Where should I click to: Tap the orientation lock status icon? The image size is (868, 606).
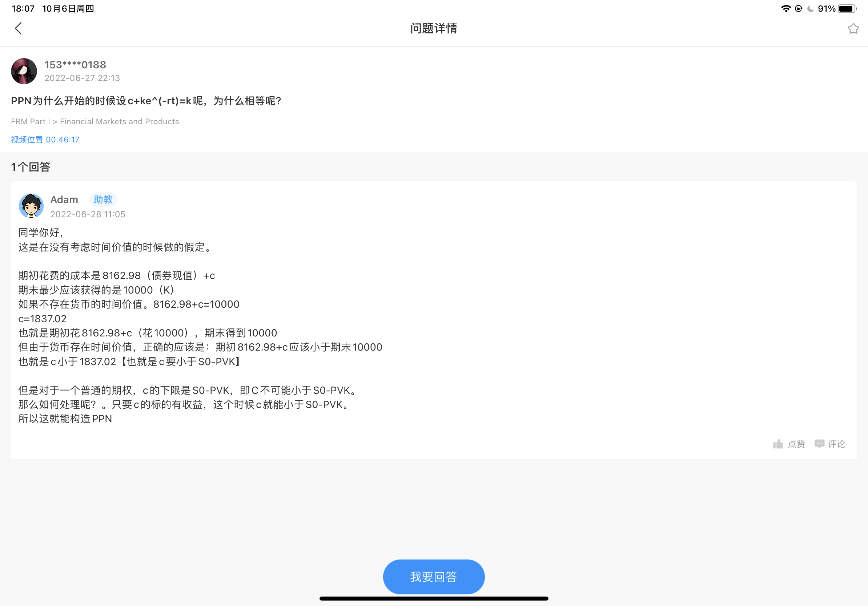click(x=799, y=9)
